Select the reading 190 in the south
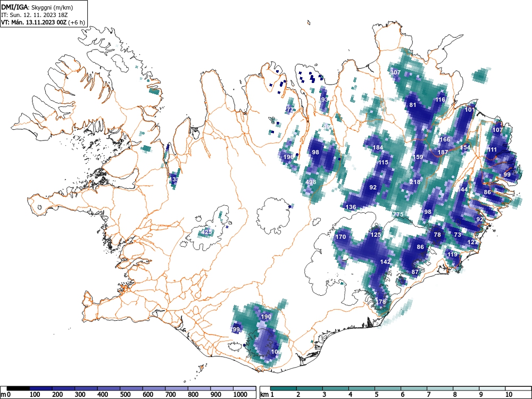Viewport: 532px width, 399px height. click(x=266, y=317)
